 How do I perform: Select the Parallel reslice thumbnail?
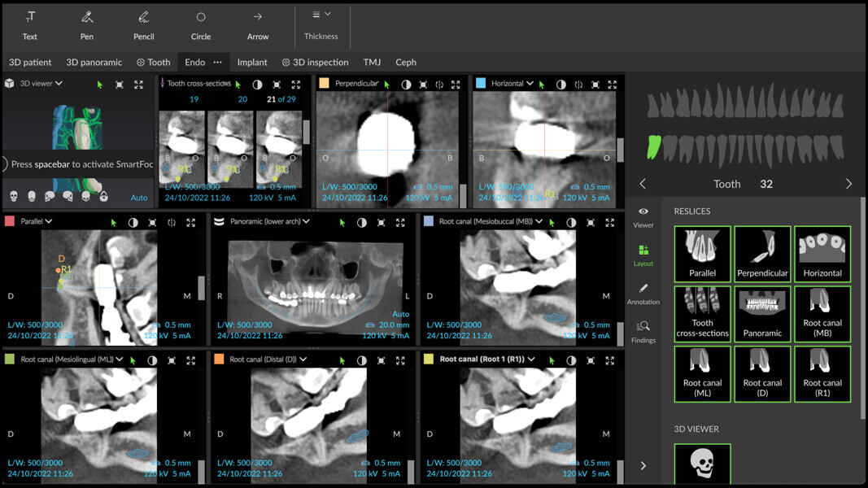pos(702,254)
